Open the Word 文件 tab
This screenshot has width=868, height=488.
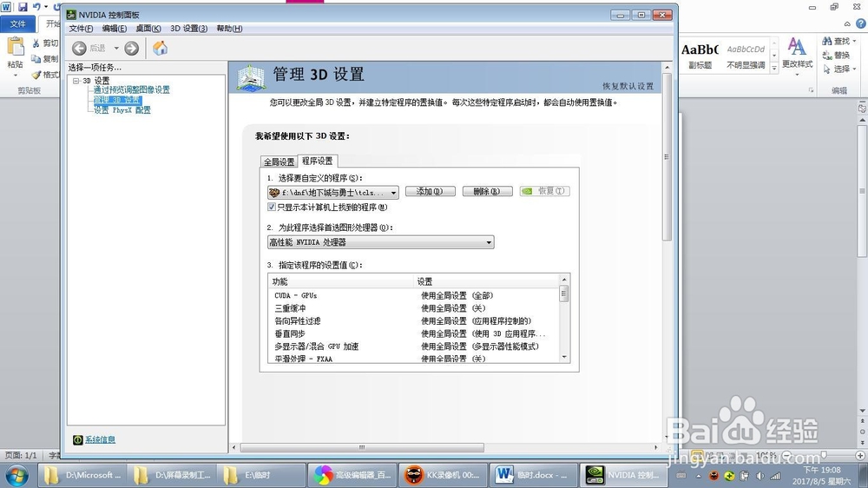point(17,23)
